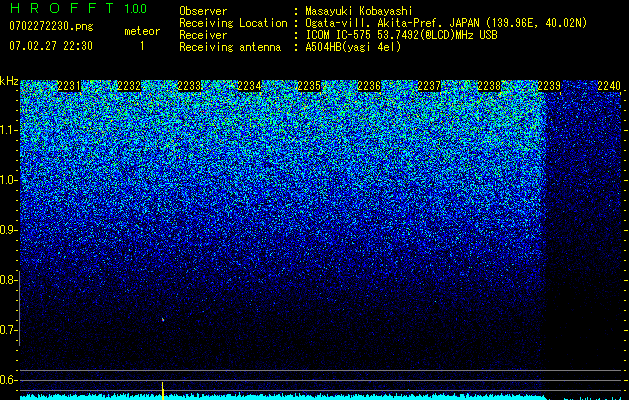This screenshot has height=400, width=629.
Task: Click the A504HB(yagi 4el) antenna text
Action: pyautogui.click(x=353, y=47)
